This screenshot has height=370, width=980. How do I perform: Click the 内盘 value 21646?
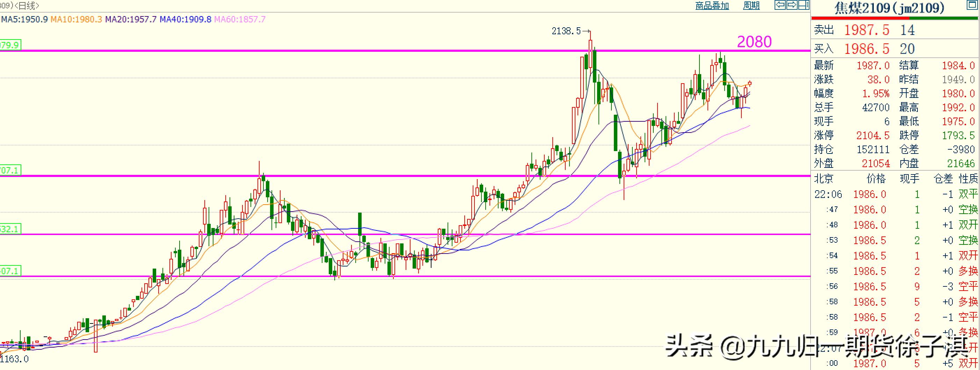coord(961,164)
